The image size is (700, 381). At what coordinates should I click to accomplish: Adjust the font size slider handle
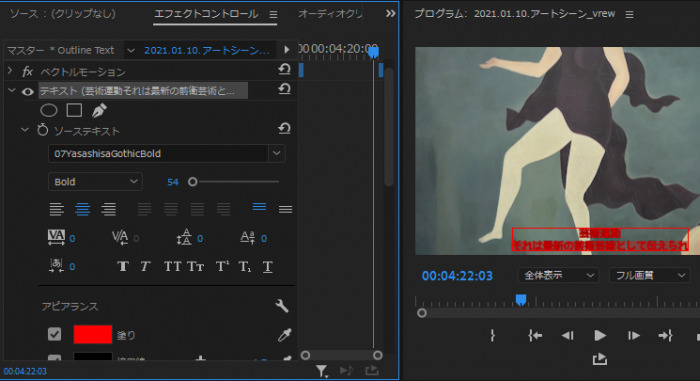(192, 182)
